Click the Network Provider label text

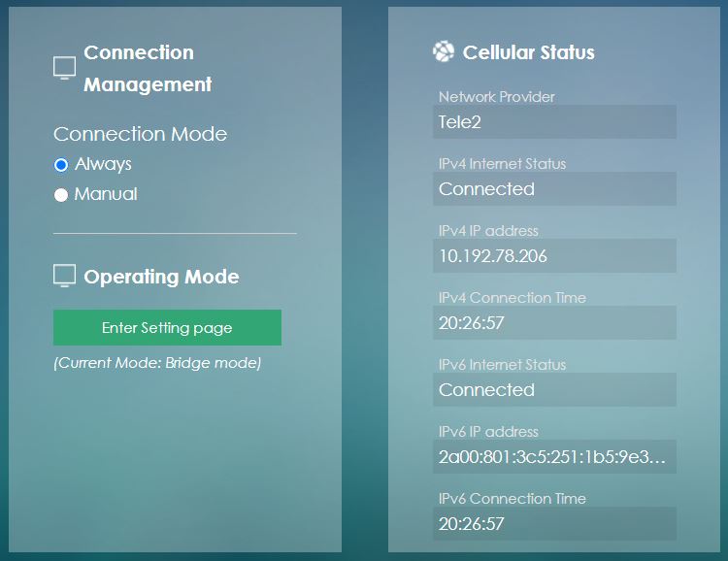[x=497, y=97]
